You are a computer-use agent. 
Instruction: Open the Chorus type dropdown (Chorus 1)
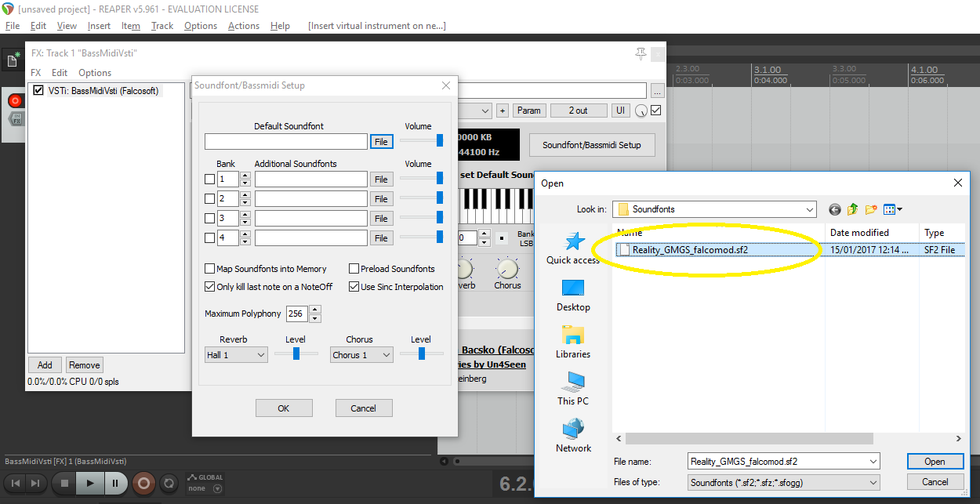pos(361,355)
